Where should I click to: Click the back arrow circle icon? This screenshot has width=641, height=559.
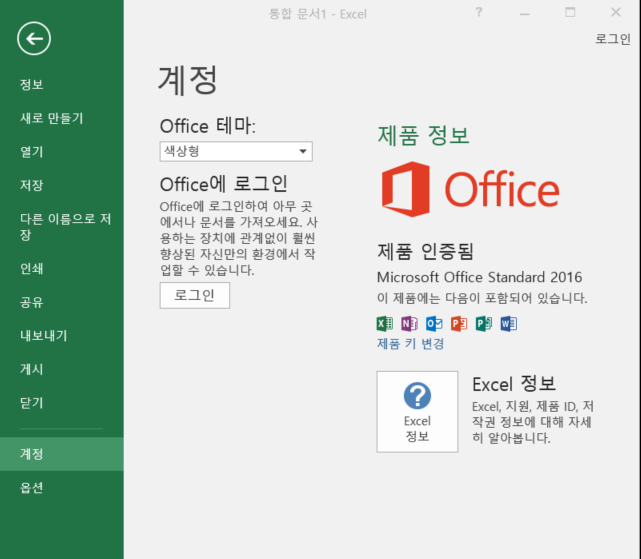click(34, 38)
